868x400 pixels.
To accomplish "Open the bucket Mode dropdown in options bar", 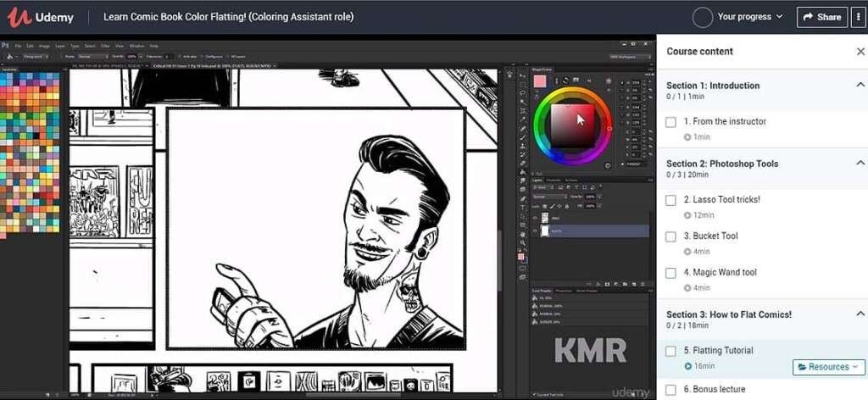I will [94, 57].
